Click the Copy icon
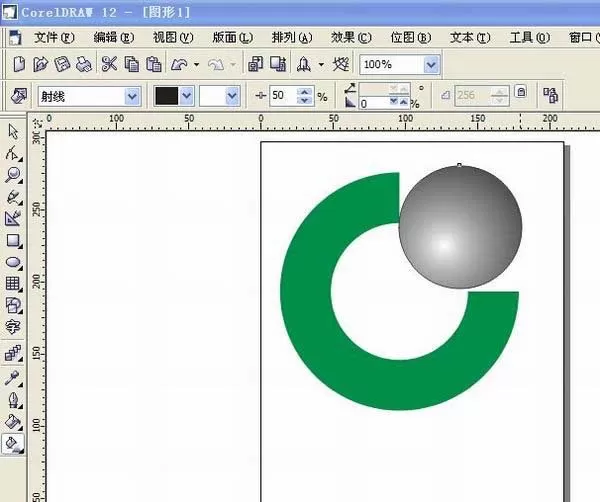The height and width of the screenshot is (502, 600). click(x=132, y=64)
